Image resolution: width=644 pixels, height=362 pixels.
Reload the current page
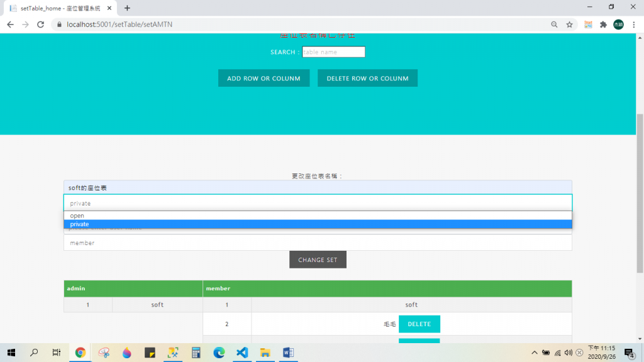(x=41, y=25)
